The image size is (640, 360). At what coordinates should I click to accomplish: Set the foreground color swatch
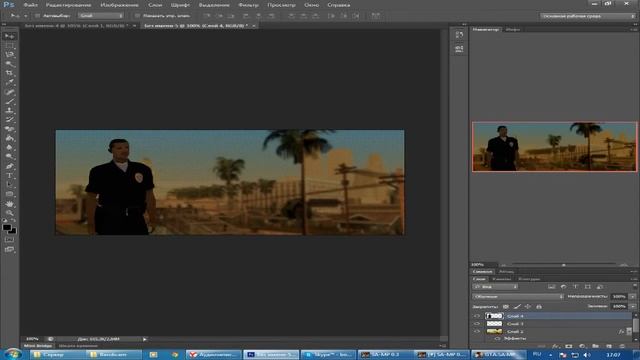click(7, 227)
